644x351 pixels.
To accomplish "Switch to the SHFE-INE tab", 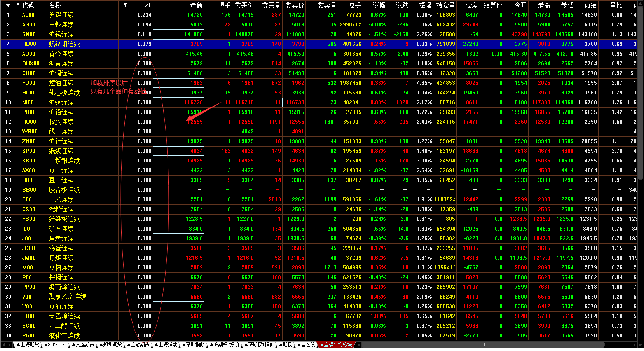I will 56,344.
